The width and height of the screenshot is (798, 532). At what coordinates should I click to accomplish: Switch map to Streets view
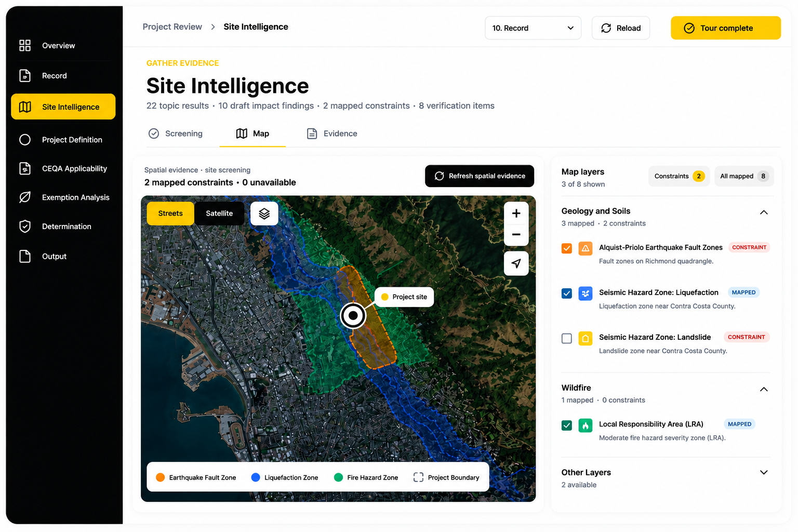click(x=170, y=214)
